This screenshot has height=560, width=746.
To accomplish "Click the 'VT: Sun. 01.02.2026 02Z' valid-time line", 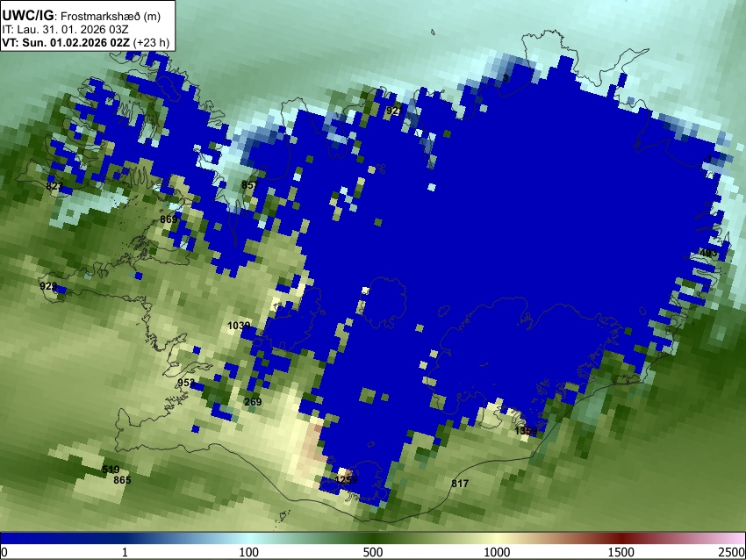I will coord(66,42).
